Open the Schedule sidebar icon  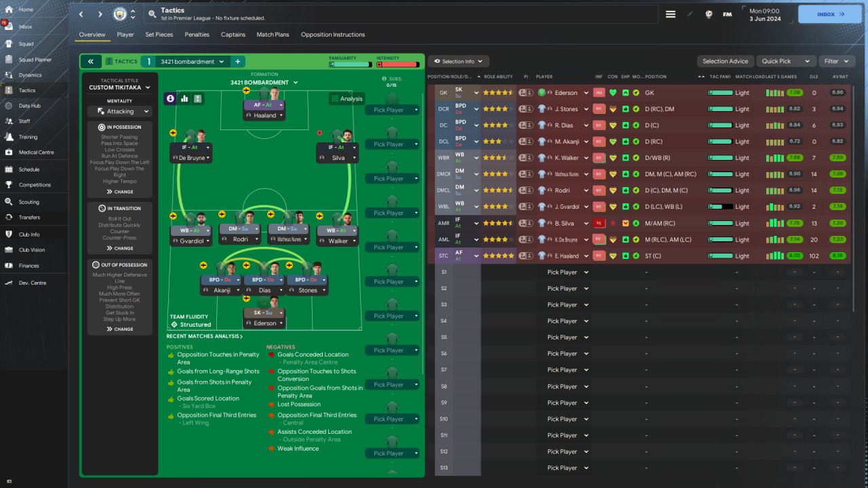[x=9, y=169]
